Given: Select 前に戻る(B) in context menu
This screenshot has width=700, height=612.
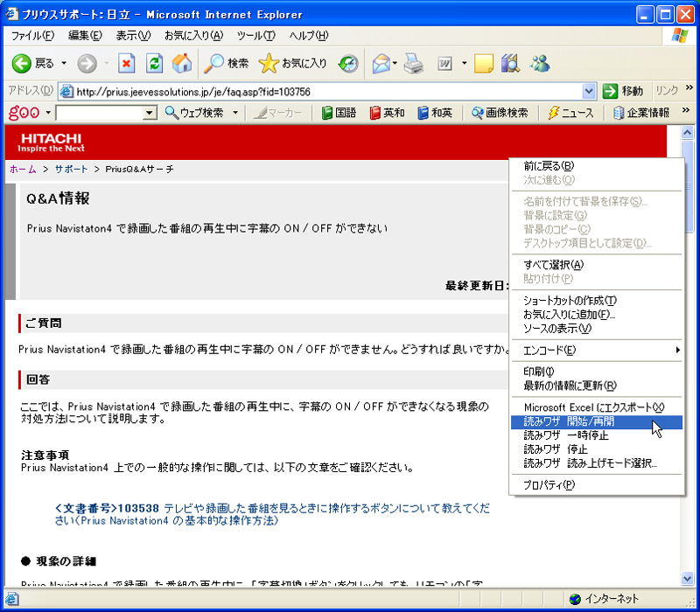Looking at the screenshot, I should (597, 166).
